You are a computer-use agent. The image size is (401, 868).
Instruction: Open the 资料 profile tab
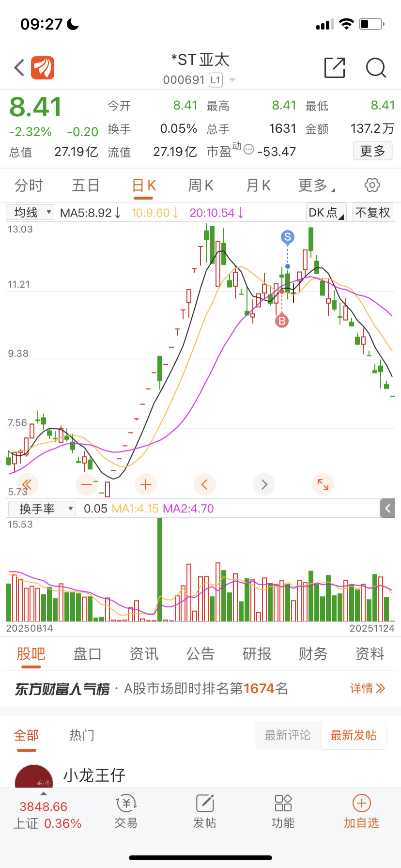[370, 654]
